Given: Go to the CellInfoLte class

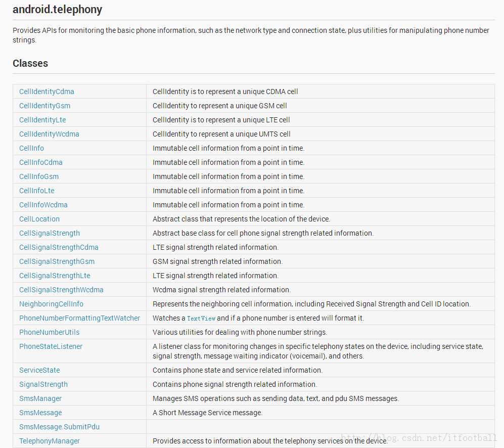Looking at the screenshot, I should [37, 191].
